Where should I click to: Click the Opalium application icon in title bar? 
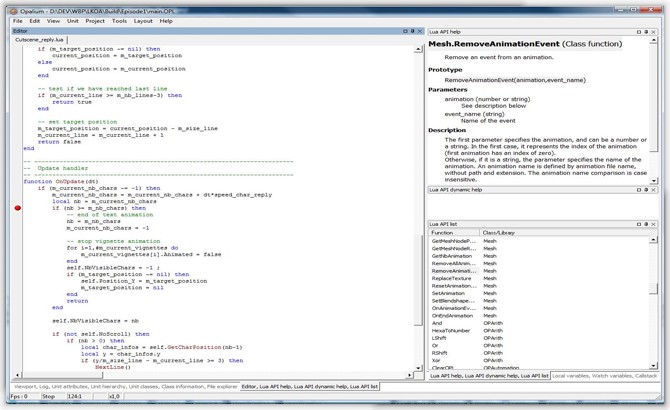click(14, 11)
